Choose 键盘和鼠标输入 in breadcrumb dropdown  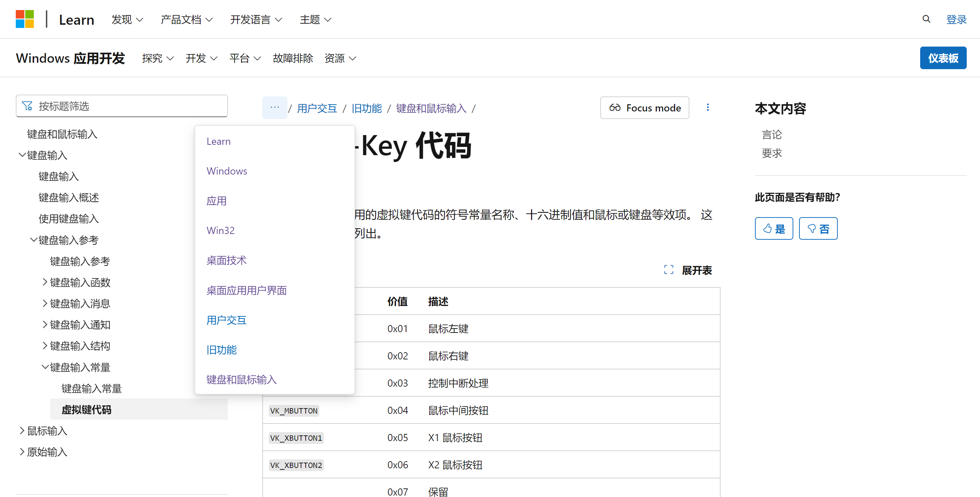[242, 379]
